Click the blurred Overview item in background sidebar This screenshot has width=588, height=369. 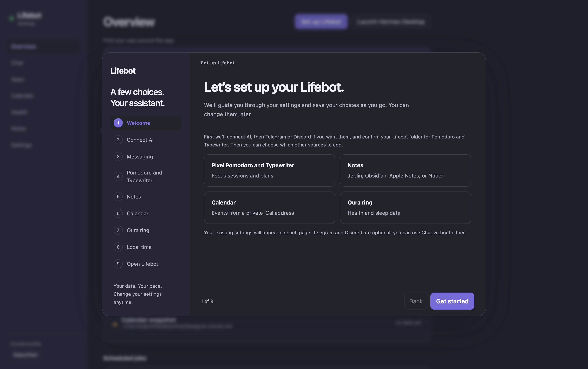(x=44, y=46)
